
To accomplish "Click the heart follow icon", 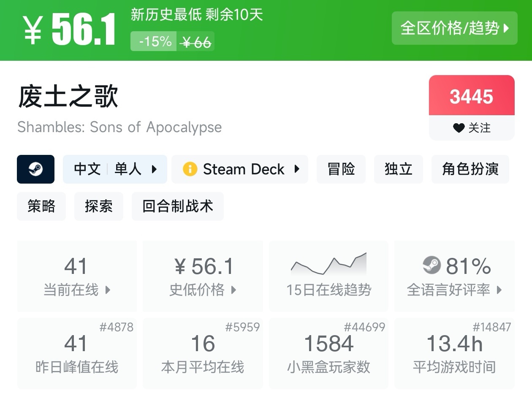I will click(x=459, y=128).
